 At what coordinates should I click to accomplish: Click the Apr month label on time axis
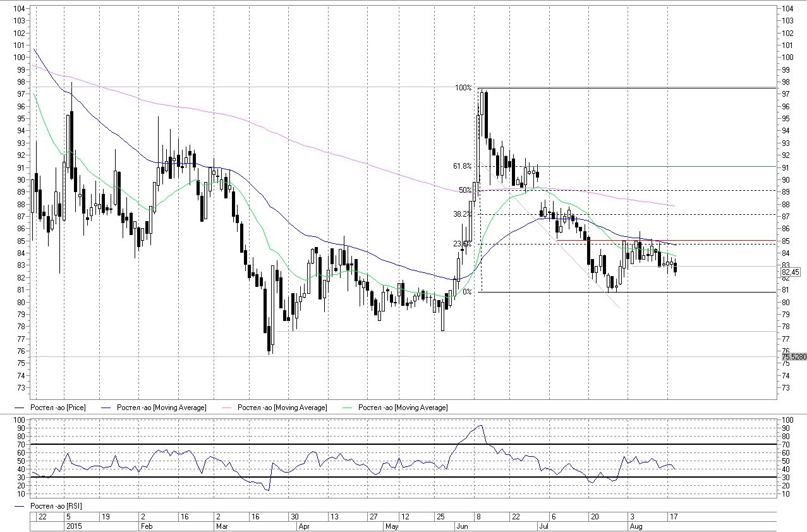click(303, 526)
